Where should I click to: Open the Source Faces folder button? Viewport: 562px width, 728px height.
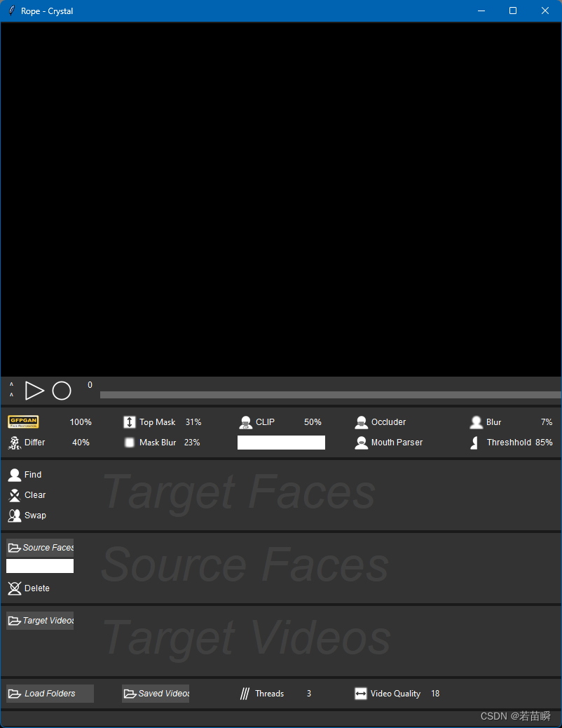[40, 548]
